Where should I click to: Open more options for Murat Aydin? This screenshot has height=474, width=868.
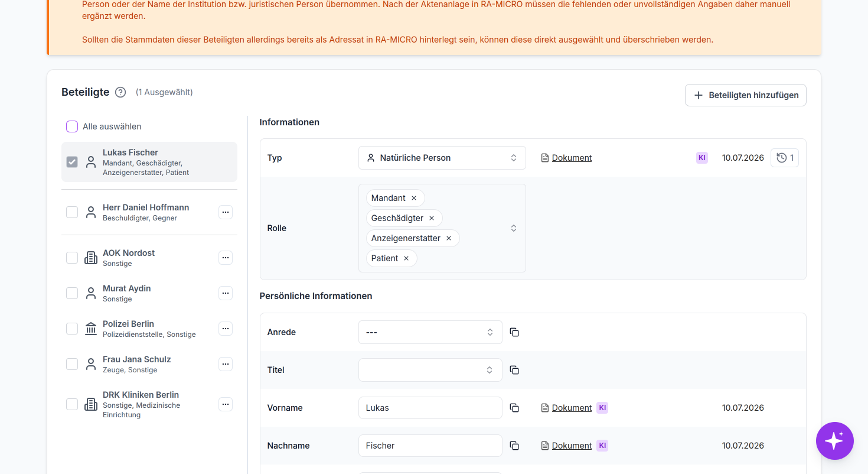coord(226,293)
